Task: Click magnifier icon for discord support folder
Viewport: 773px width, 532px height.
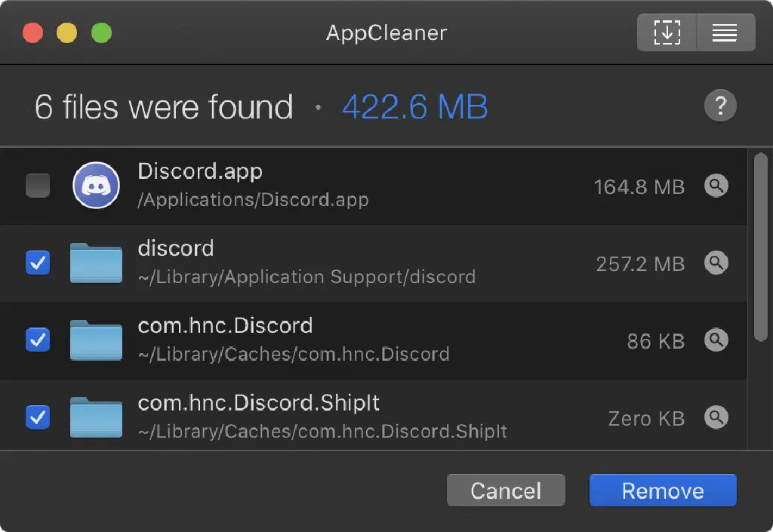Action: [x=716, y=263]
